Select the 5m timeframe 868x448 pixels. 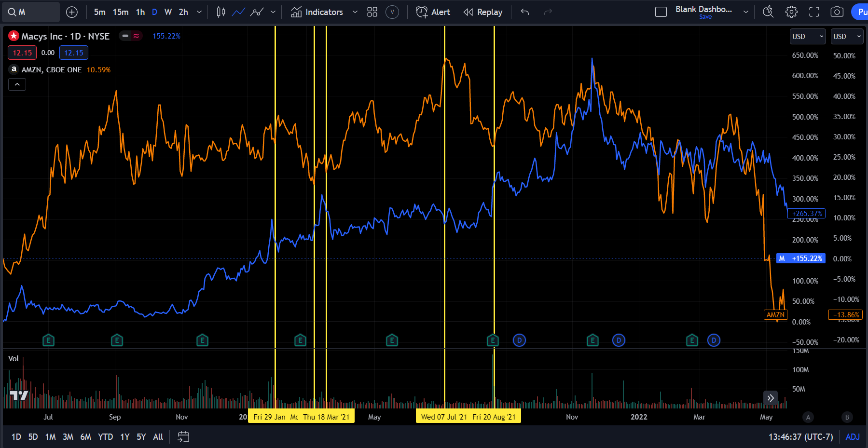99,12
